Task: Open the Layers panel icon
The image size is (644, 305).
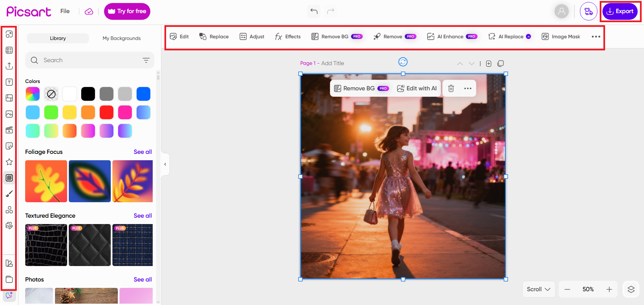Action: pyautogui.click(x=631, y=289)
